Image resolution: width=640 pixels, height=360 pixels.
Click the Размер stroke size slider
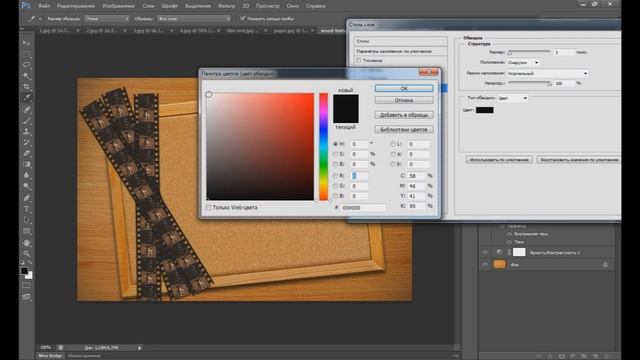pyautogui.click(x=529, y=52)
